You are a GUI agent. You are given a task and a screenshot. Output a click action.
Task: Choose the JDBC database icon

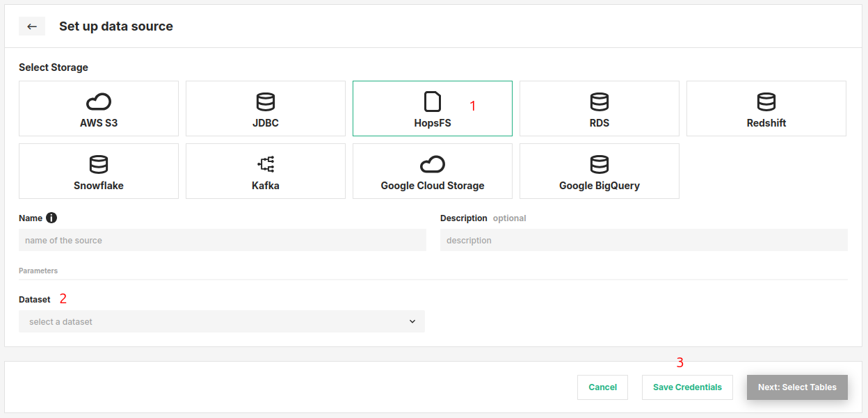[x=266, y=102]
